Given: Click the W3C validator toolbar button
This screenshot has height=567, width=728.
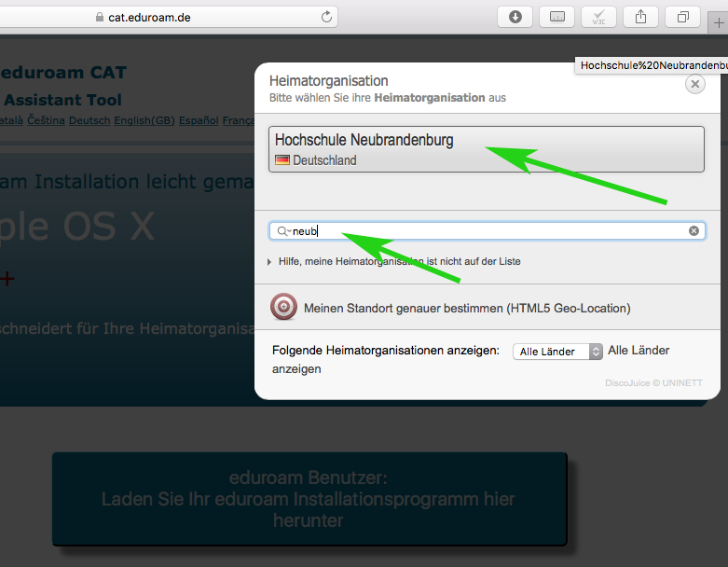Looking at the screenshot, I should pos(598,17).
